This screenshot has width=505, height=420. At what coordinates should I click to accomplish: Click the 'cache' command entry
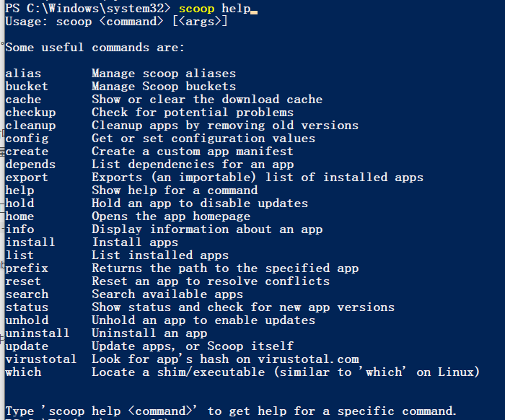(23, 100)
